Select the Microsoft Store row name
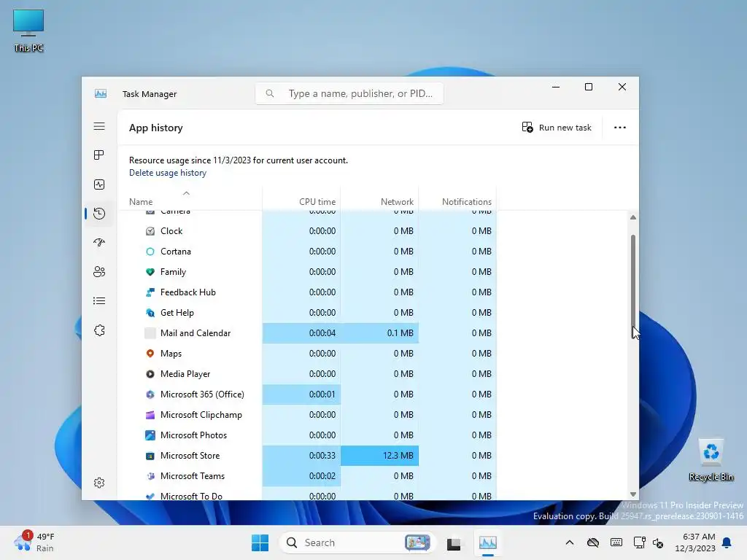This screenshot has height=560, width=747. pos(190,456)
